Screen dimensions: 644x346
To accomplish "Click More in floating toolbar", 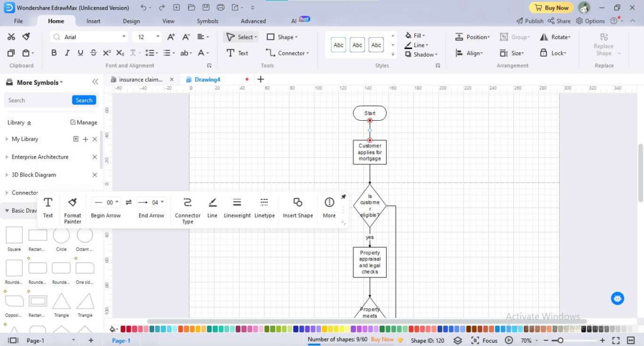I will (329, 208).
